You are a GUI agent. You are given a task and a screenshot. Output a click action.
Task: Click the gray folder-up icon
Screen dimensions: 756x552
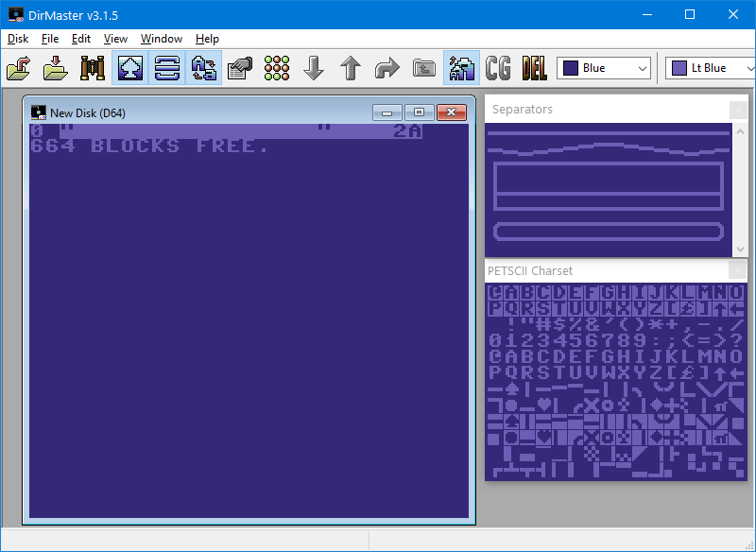pyautogui.click(x=424, y=68)
